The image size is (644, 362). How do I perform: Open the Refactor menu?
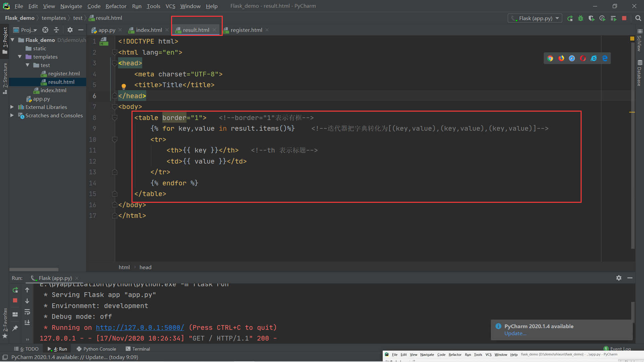[116, 6]
